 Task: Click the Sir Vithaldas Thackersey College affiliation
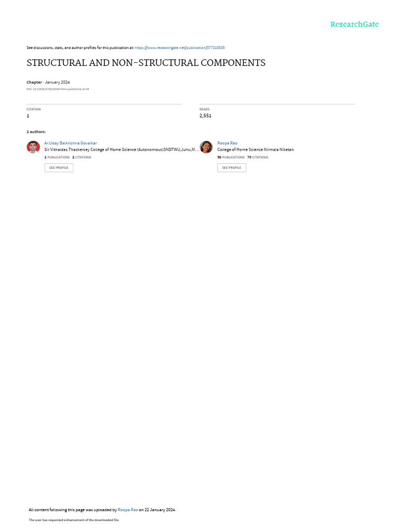(x=122, y=150)
